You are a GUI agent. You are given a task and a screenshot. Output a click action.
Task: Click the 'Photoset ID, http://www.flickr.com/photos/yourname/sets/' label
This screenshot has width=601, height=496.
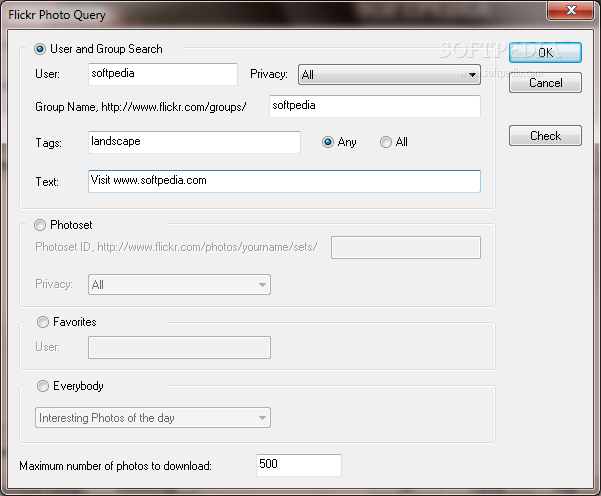pos(176,247)
